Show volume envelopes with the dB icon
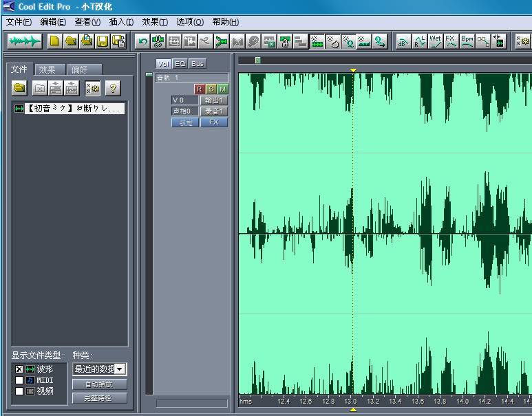Screen dimensions: 532x416 click(403, 42)
